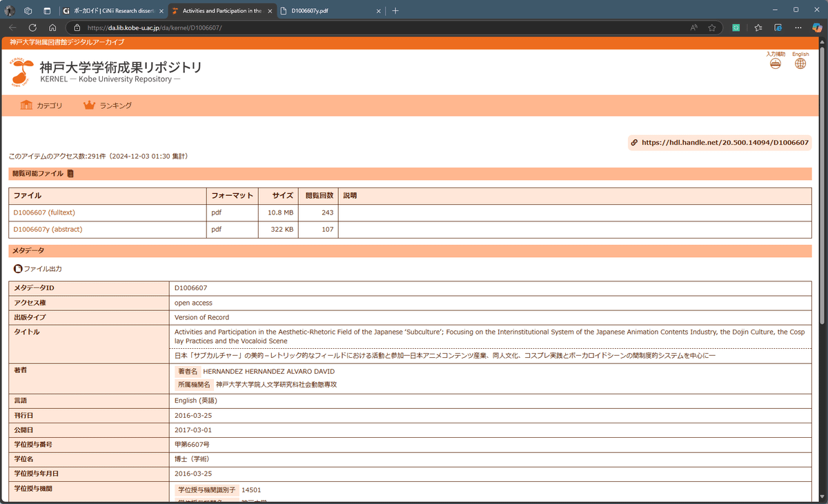Click the view count 243 cell
828x504 pixels.
318,212
